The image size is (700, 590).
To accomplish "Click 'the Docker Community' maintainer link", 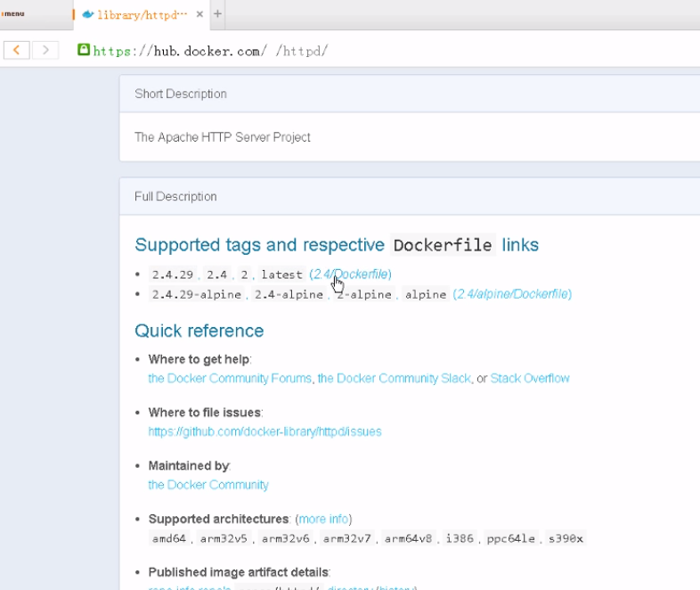I will point(208,485).
